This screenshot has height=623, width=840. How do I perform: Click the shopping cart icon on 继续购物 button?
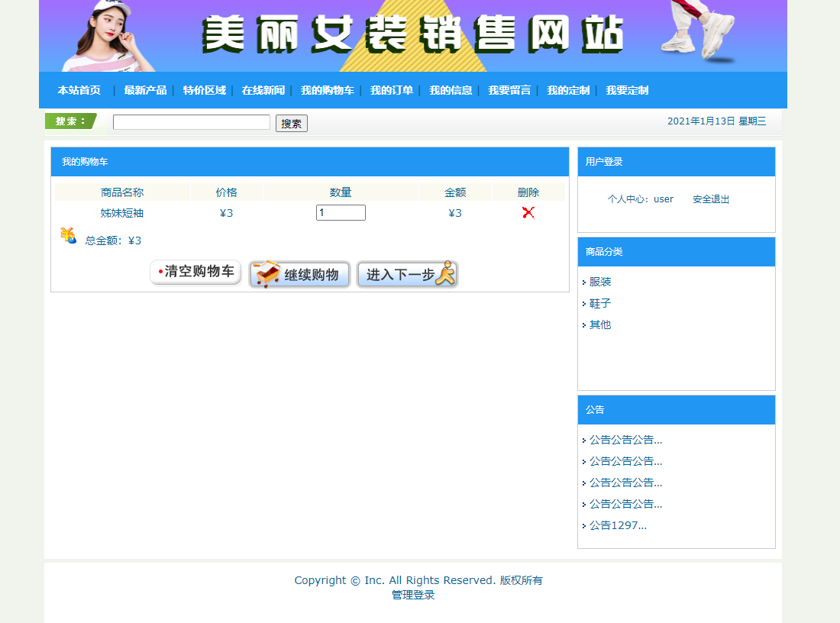[266, 273]
